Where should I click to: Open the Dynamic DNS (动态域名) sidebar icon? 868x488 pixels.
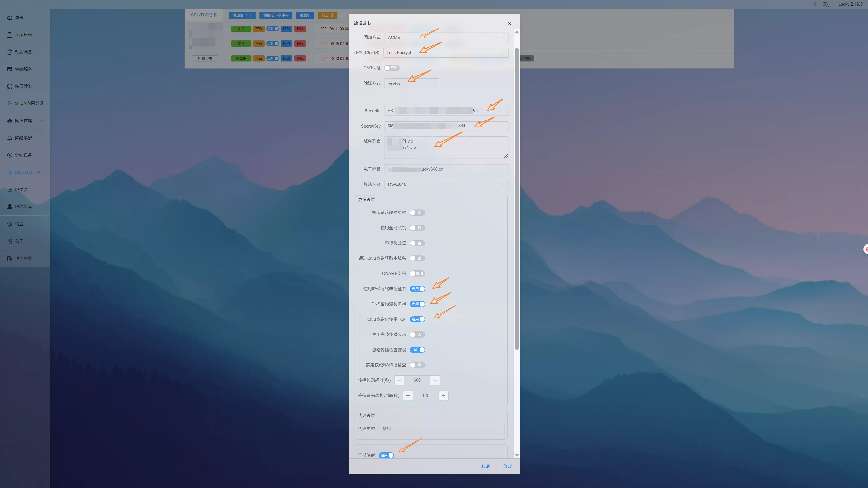[x=10, y=52]
